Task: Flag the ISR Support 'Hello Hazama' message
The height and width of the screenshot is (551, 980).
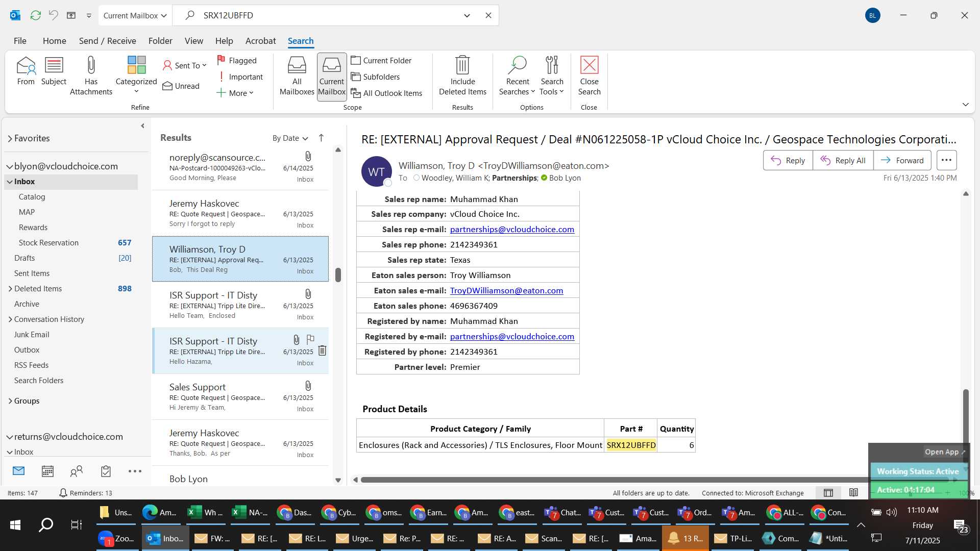Action: pyautogui.click(x=310, y=339)
